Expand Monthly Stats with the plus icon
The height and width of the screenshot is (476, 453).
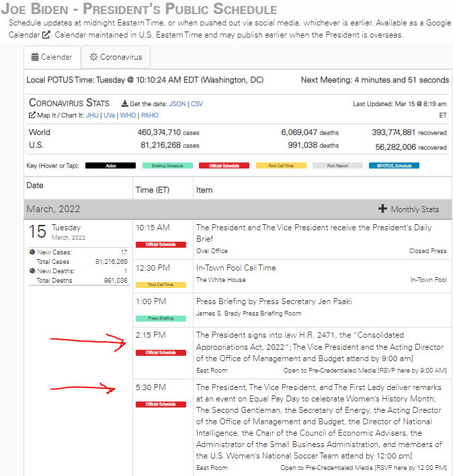(x=382, y=209)
